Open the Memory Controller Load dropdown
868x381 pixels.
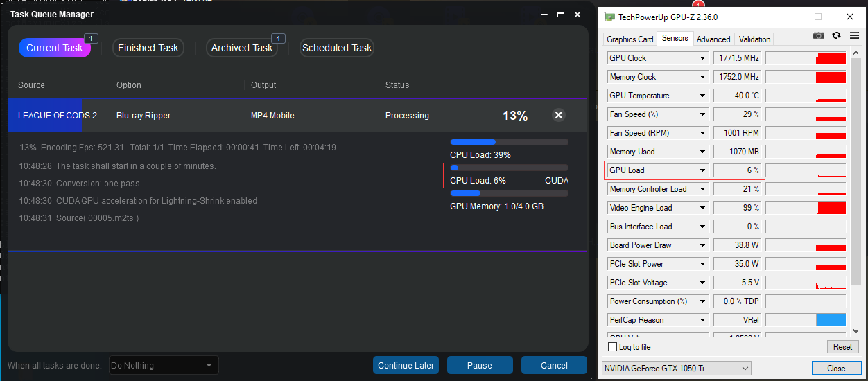702,189
